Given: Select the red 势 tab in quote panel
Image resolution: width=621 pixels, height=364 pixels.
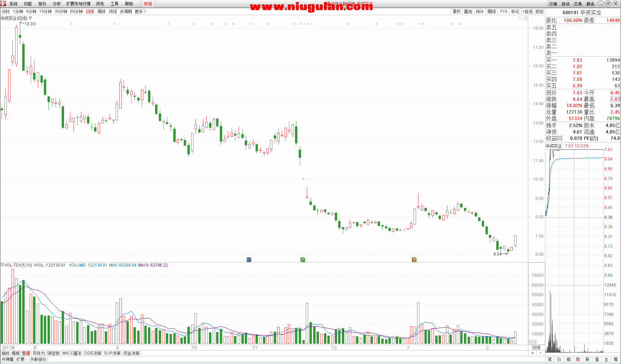Looking at the screenshot, I should (x=578, y=359).
